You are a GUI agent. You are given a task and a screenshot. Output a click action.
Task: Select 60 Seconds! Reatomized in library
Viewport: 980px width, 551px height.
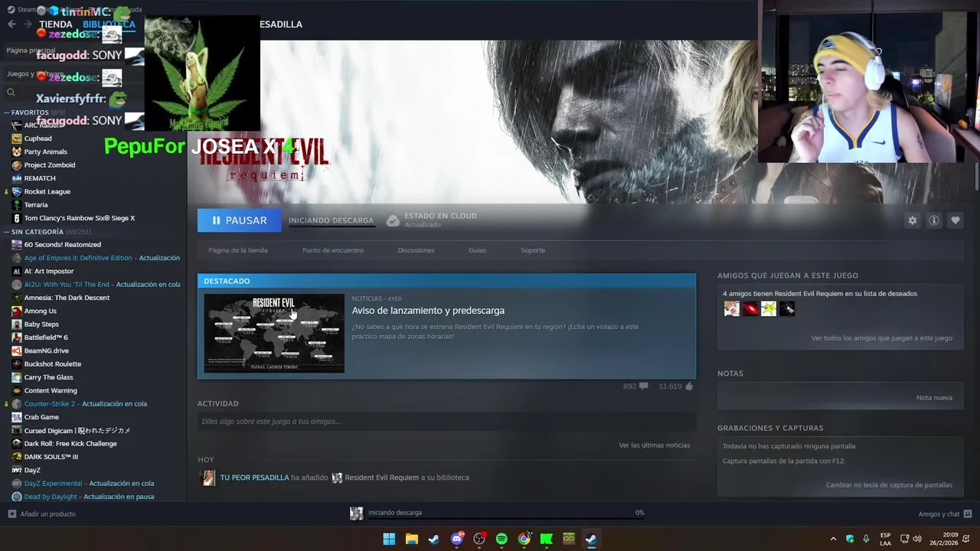[x=62, y=245]
